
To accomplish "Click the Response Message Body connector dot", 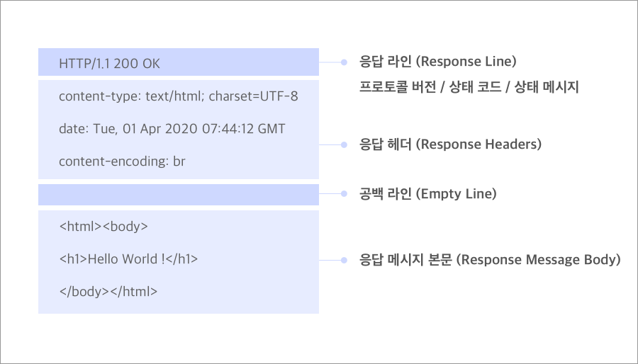I will (345, 260).
